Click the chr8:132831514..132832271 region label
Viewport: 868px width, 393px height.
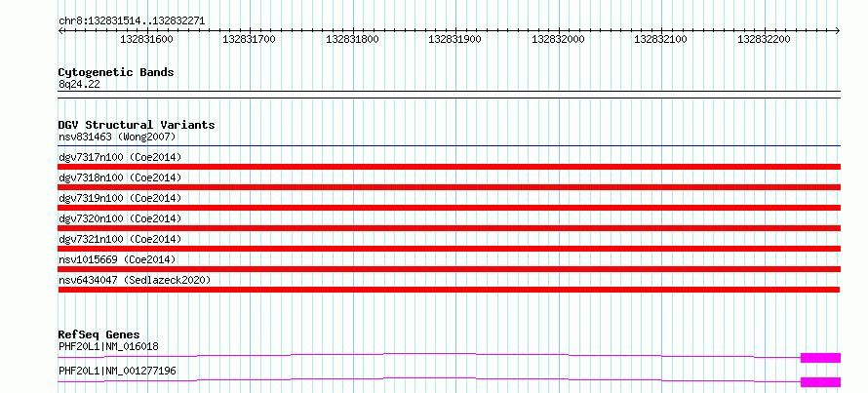click(132, 21)
